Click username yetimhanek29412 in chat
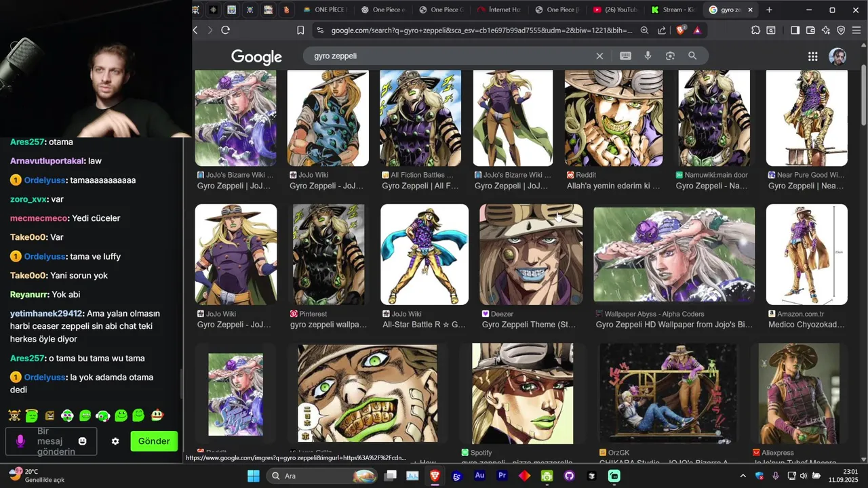 (x=46, y=314)
